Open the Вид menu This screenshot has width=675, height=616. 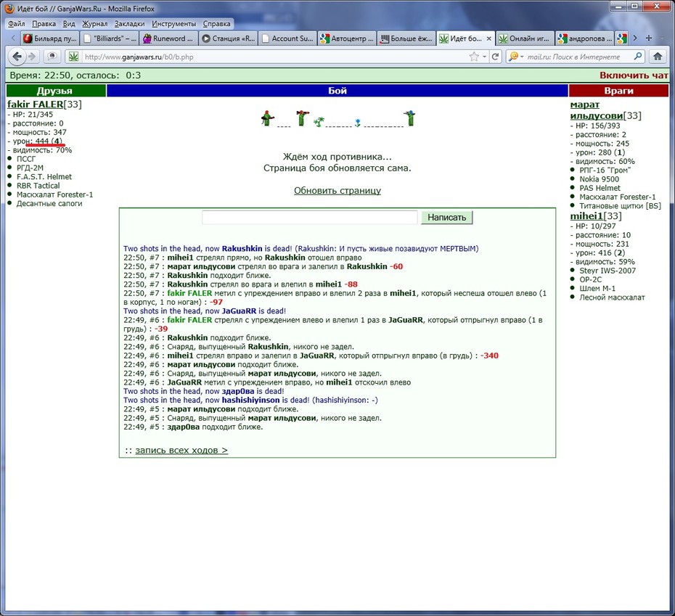coord(69,24)
